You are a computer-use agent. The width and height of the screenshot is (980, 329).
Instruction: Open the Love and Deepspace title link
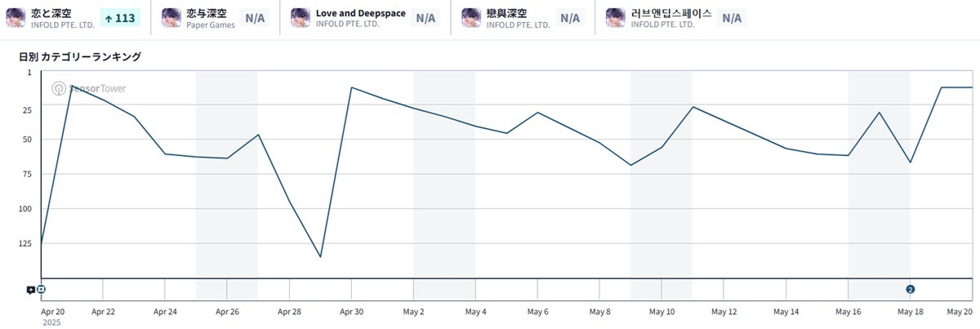pyautogui.click(x=360, y=13)
